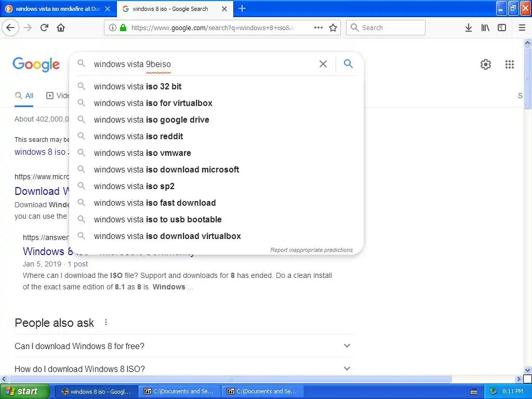Close the windows 8 iso Google Search tab

[224, 9]
